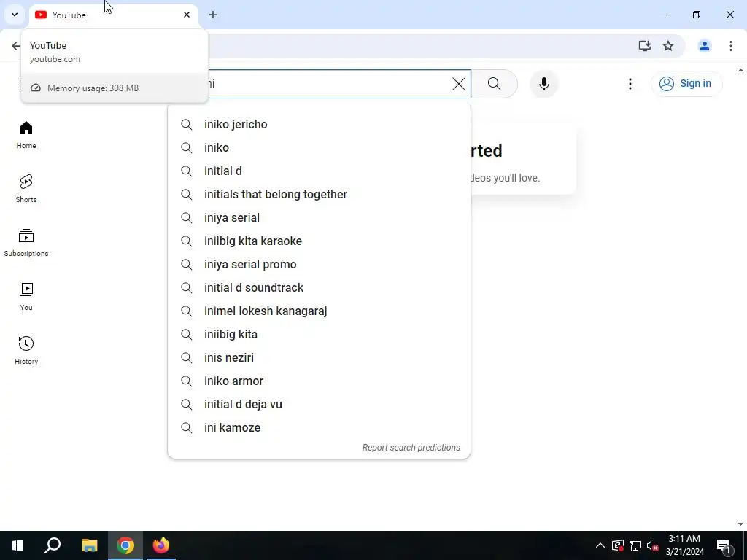747x560 pixels.
Task: Select "iniya serial promo" suggestion
Action: [320, 264]
